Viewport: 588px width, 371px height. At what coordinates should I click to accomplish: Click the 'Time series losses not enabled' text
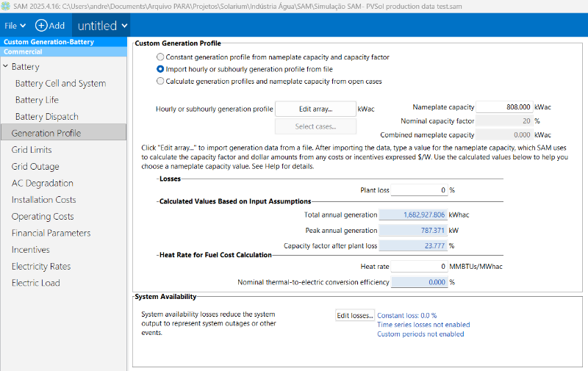(x=423, y=325)
